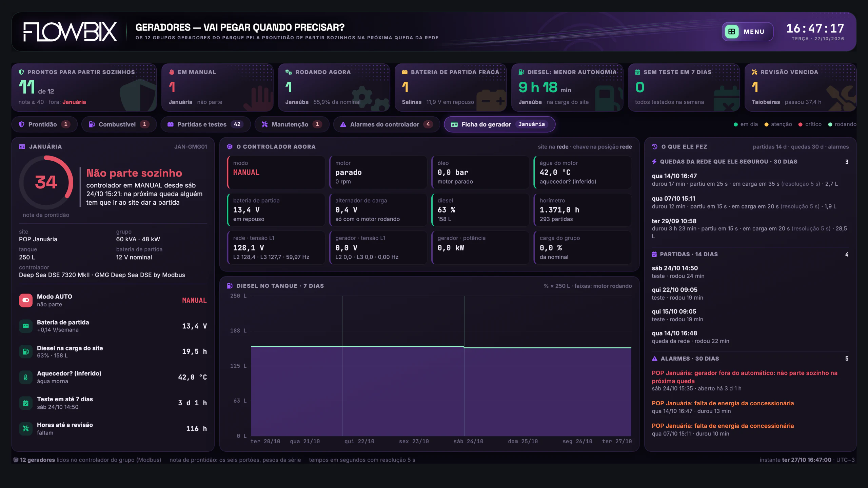Click the crítico legend dot

[x=800, y=125]
